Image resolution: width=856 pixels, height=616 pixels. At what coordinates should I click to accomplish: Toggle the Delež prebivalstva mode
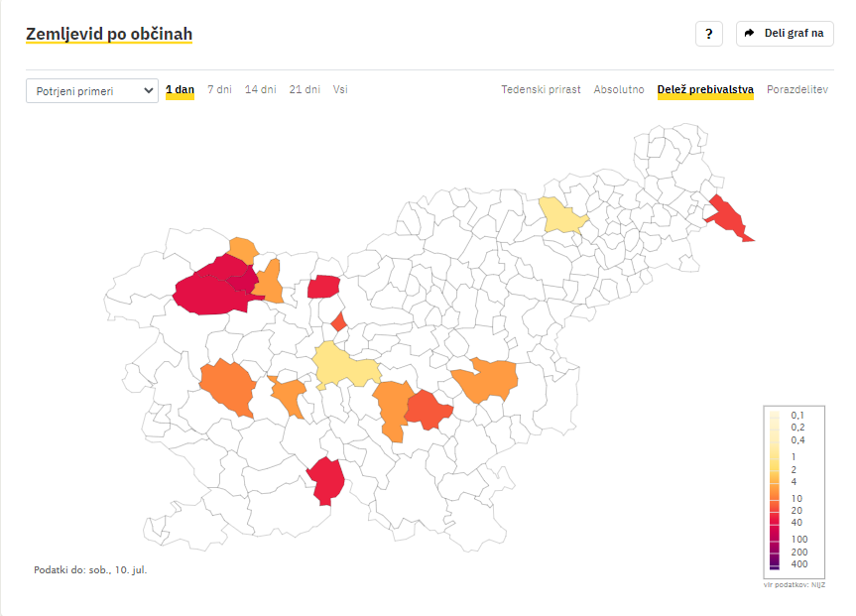705,89
